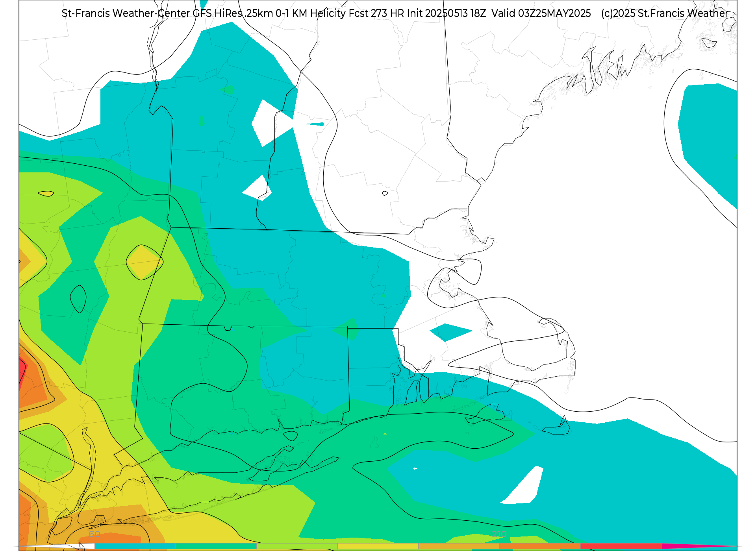Click the red segment of the legend bar

[x=621, y=546]
